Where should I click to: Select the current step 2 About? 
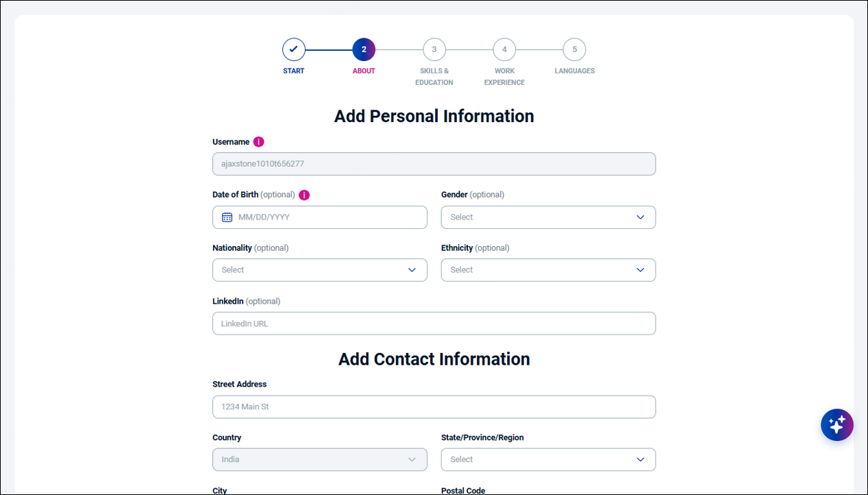(x=364, y=49)
